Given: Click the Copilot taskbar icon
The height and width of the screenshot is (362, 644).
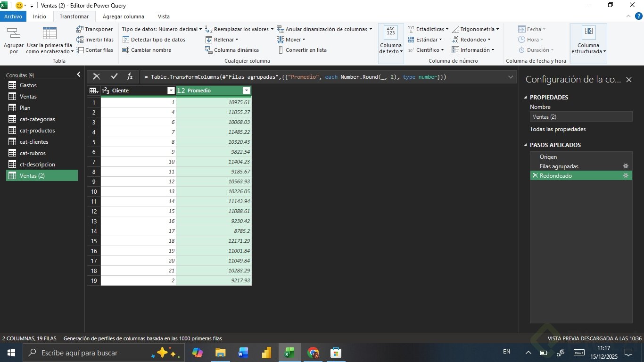Looking at the screenshot, I should pyautogui.click(x=197, y=353).
